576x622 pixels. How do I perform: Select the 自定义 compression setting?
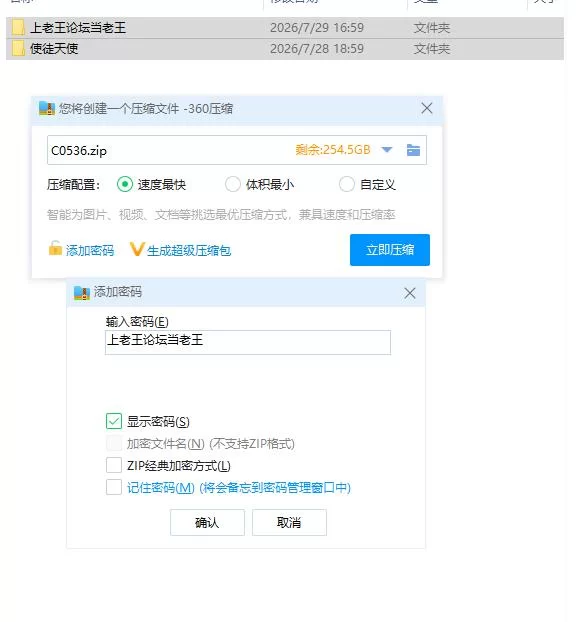coord(346,184)
